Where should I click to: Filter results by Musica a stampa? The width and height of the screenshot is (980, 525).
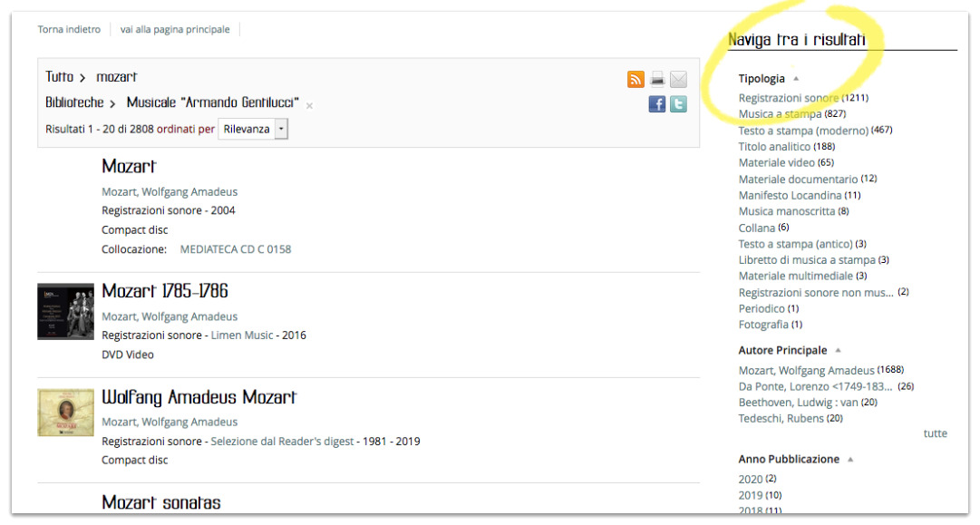click(780, 114)
